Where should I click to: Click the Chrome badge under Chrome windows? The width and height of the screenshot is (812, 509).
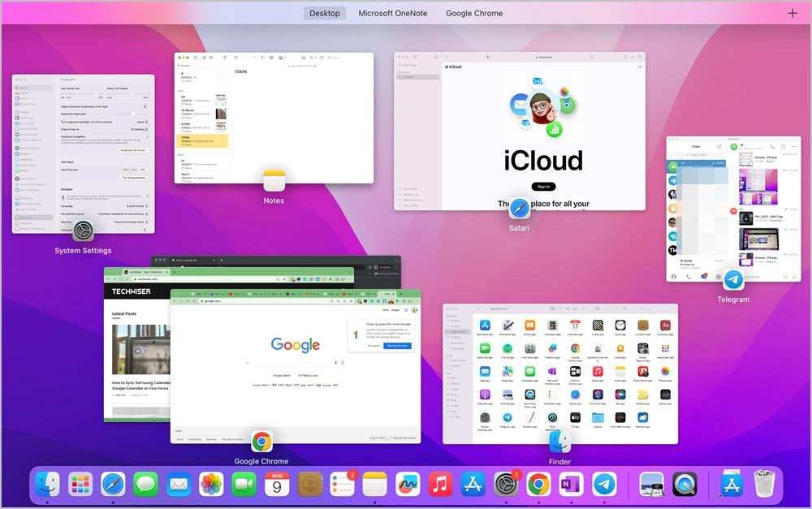[x=261, y=442]
